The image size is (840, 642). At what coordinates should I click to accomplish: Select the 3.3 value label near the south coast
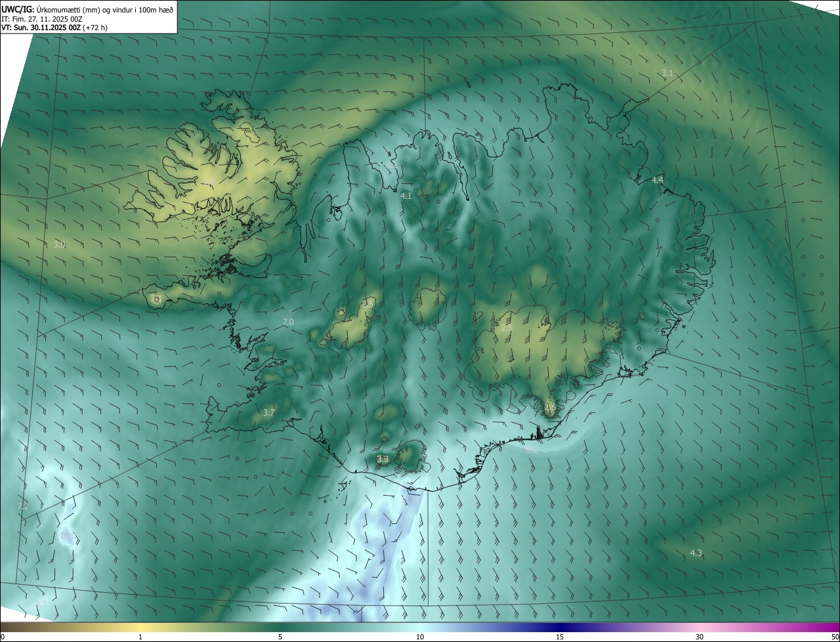point(383,459)
